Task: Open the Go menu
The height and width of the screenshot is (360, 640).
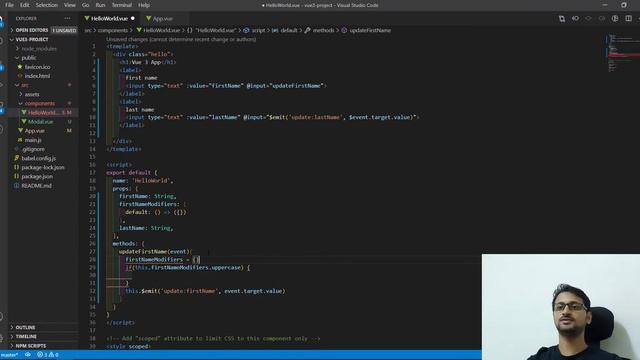Action: [x=85, y=5]
